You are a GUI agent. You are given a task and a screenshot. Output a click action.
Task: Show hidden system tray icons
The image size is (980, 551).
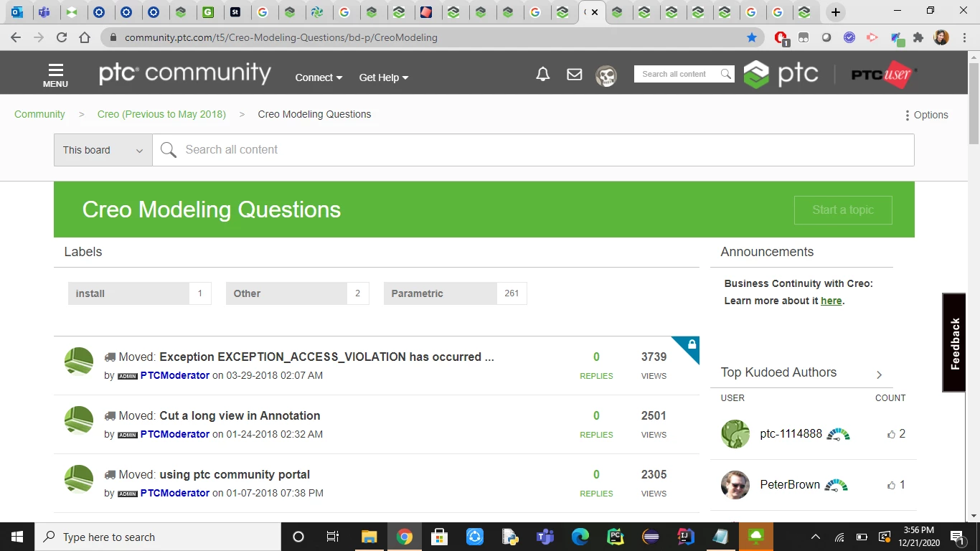pos(816,537)
